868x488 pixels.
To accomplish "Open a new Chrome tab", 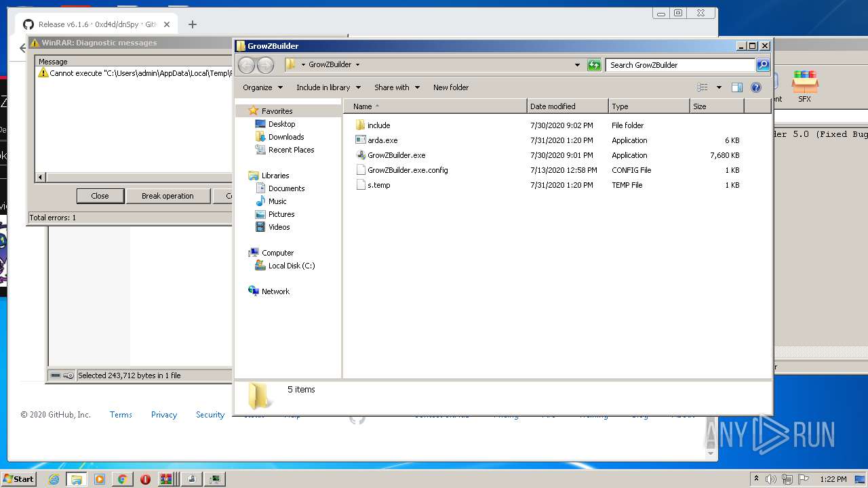I will tap(193, 24).
